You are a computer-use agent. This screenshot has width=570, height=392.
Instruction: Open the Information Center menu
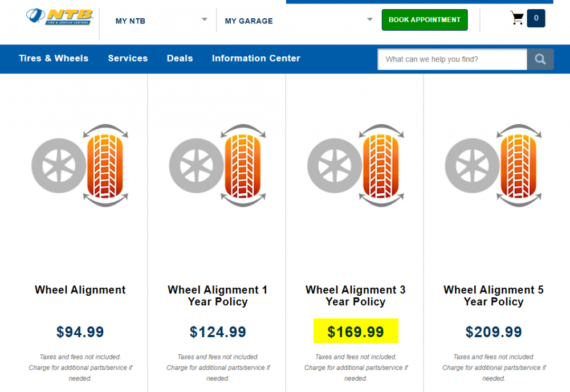(256, 58)
